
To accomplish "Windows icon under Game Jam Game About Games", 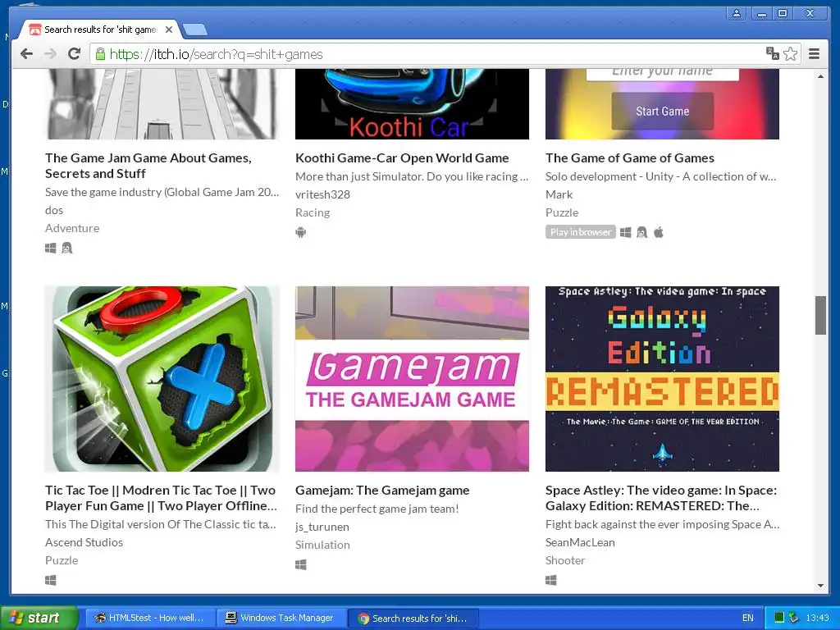I will 50,248.
